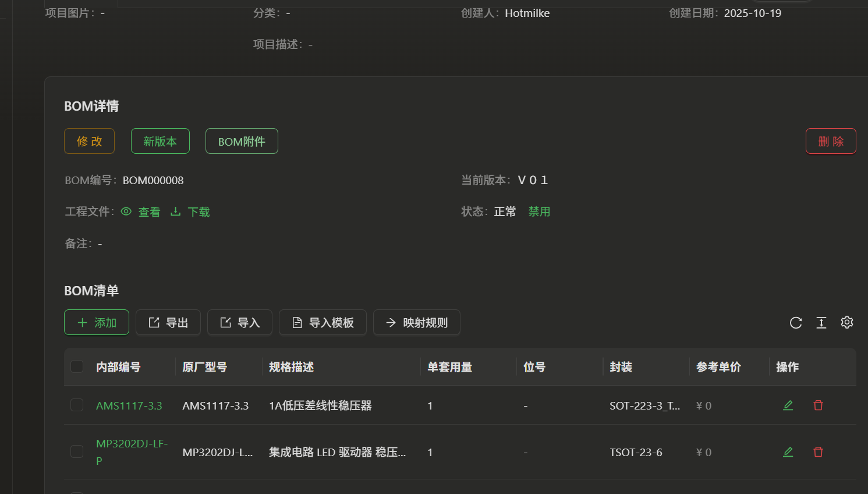Check the MP3202DJ-LF-P row checkbox

[77, 451]
